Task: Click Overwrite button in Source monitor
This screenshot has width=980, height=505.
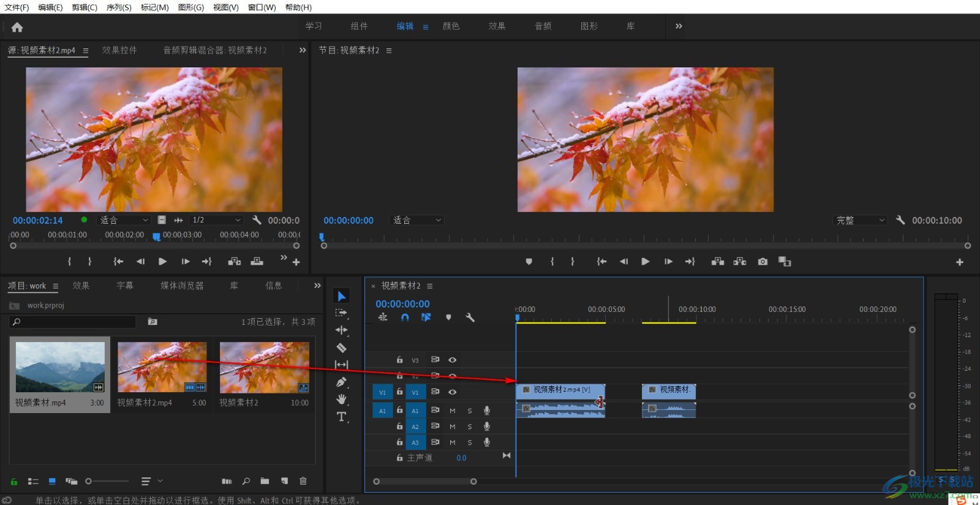Action: pos(257,262)
